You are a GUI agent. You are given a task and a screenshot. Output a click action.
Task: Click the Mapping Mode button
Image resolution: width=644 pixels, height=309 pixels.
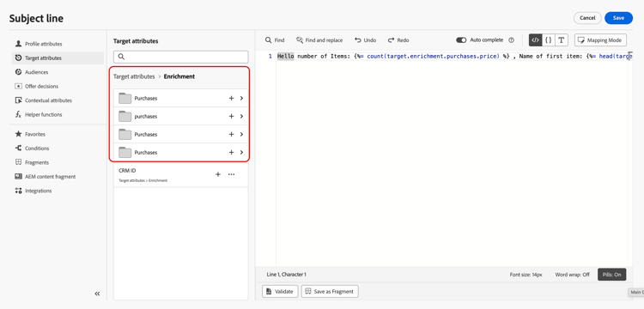point(600,40)
